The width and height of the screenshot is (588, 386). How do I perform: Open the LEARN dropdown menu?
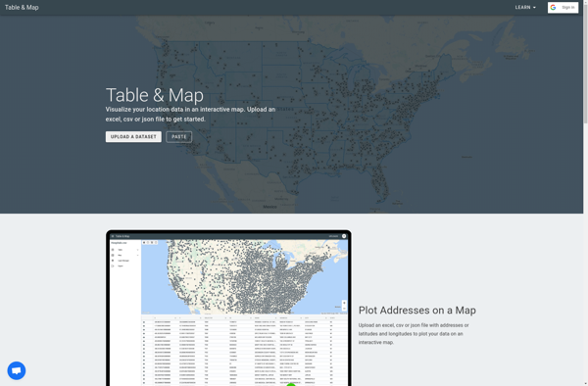coord(525,8)
